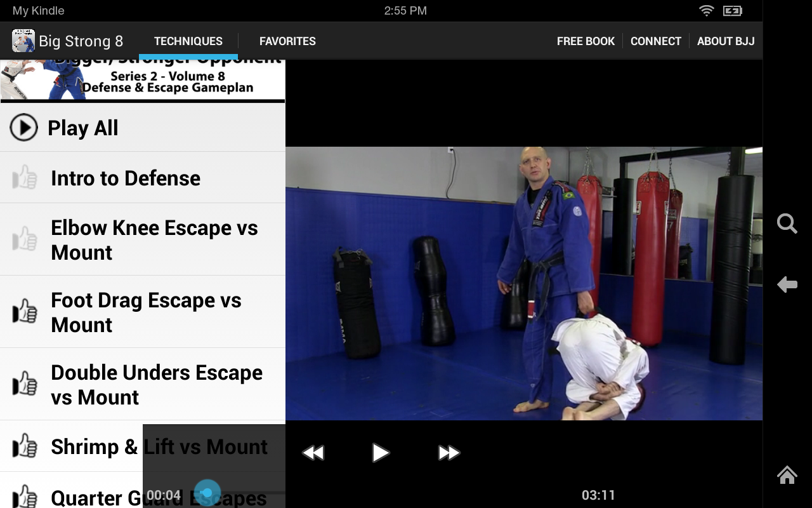The height and width of the screenshot is (508, 812).
Task: Tap the Wi-Fi status icon
Action: pos(705,10)
